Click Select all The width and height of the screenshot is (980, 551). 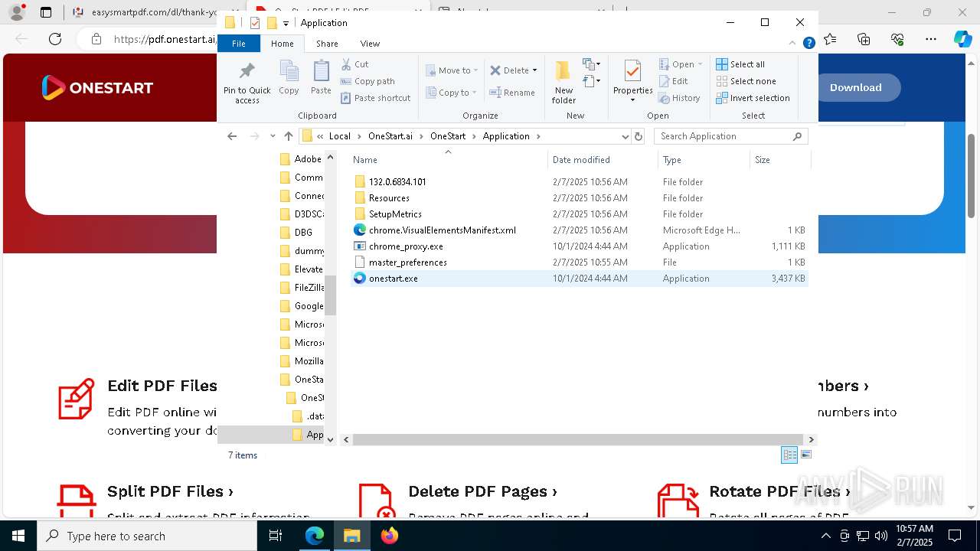tap(740, 64)
